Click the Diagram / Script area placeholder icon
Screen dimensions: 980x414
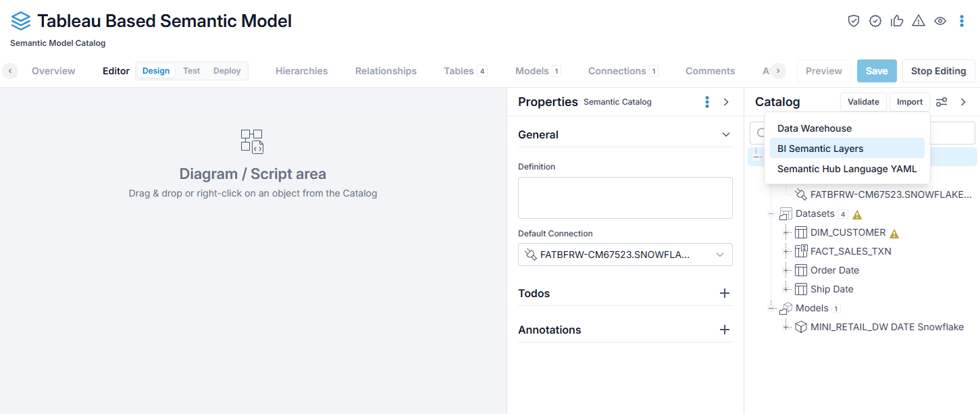[x=252, y=141]
